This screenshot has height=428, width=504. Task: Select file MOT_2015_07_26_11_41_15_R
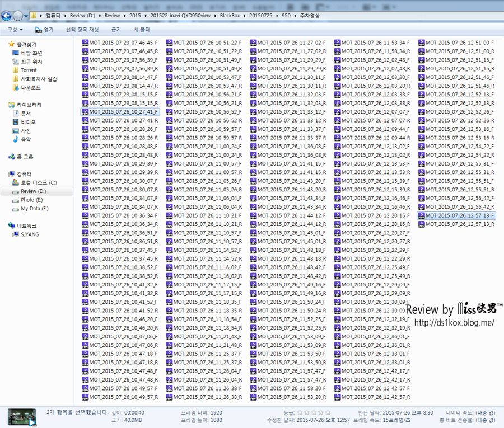coord(288,172)
